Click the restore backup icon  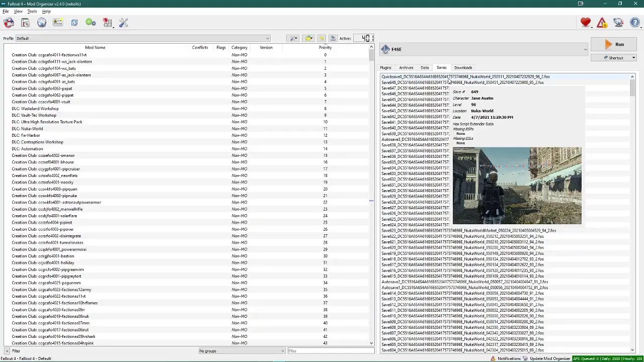(321, 38)
